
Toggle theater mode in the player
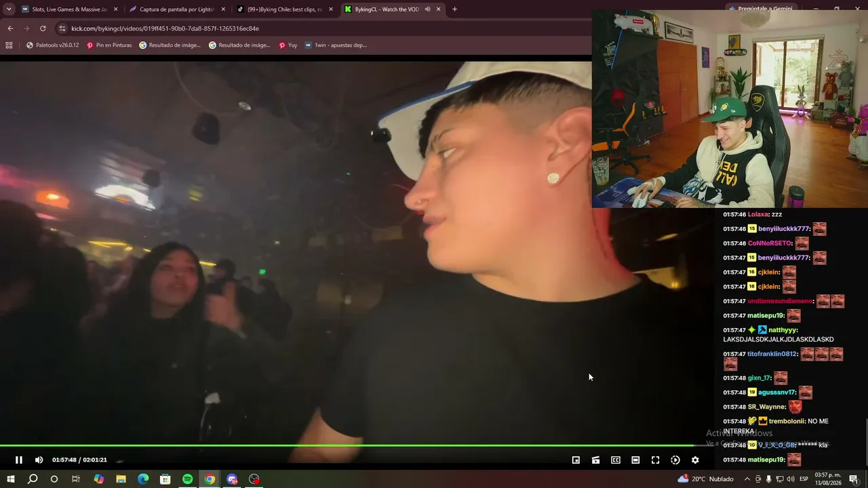pyautogui.click(x=635, y=460)
